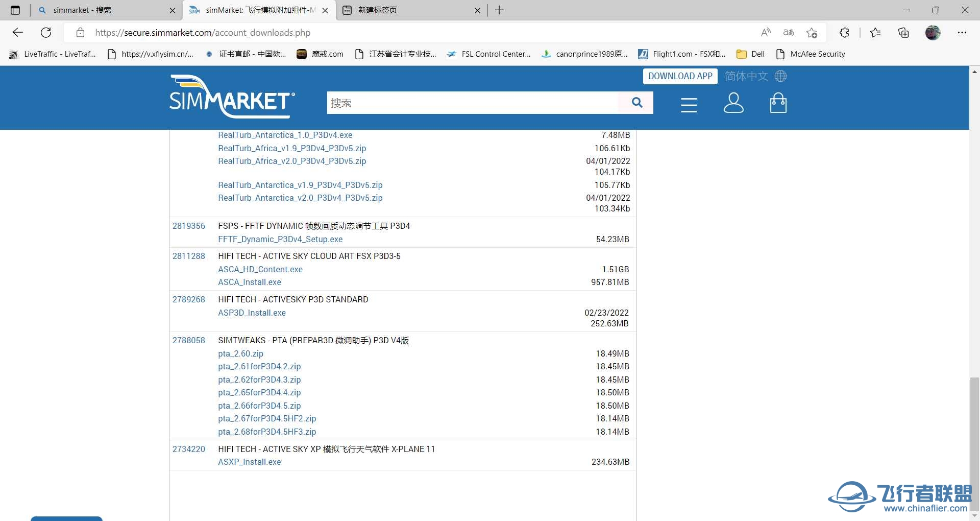
Task: Download ASCA_HD_Content.exe
Action: click(x=260, y=269)
